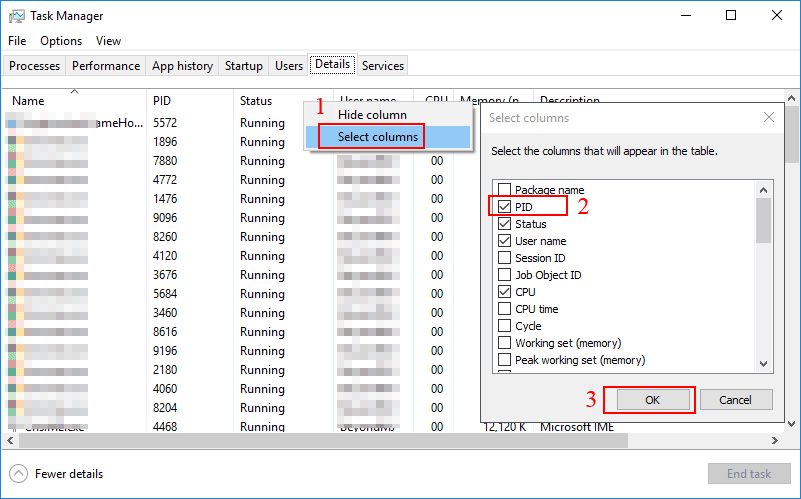Enable the Cycle checkbox
The image size is (801, 499).
pos(504,326)
